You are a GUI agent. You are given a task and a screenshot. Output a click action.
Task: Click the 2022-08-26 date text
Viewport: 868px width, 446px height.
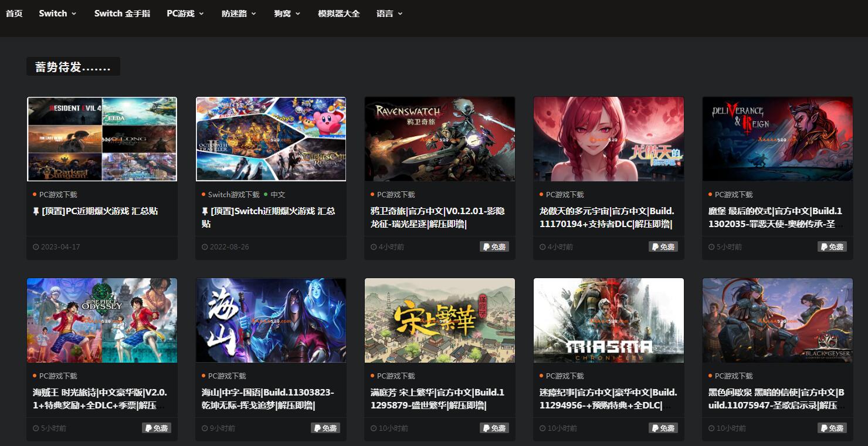click(229, 247)
